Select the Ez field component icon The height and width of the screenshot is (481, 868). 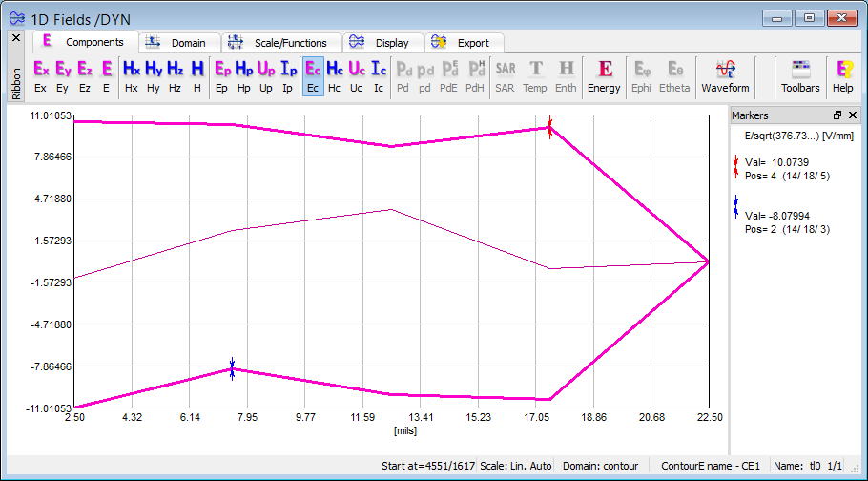pyautogui.click(x=85, y=76)
